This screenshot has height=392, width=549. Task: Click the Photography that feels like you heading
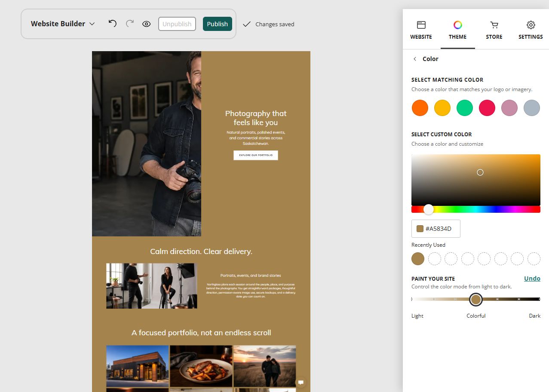[x=256, y=118]
